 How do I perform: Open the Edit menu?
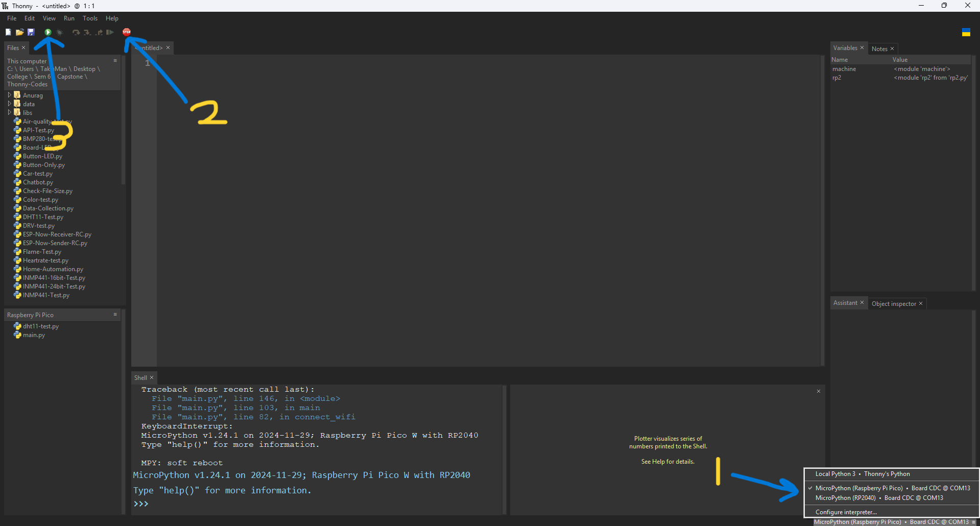tap(30, 18)
